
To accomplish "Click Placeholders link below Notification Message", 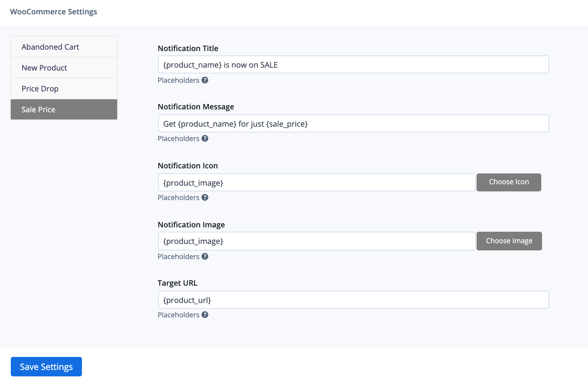I will click(178, 139).
